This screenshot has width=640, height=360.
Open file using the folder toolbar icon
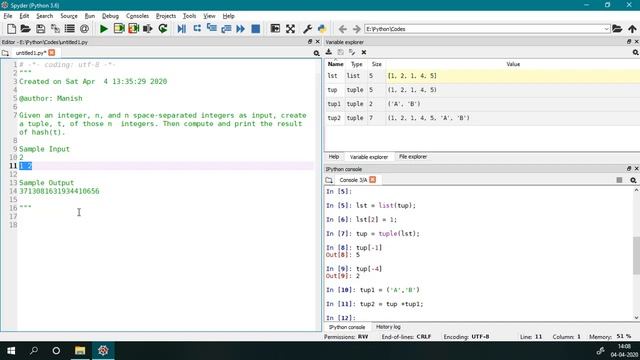(25, 29)
